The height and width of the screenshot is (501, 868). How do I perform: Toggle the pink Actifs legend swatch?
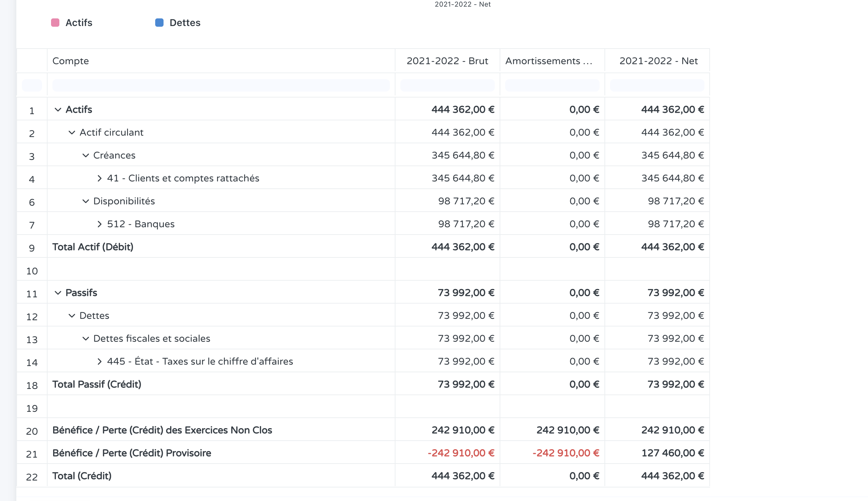coord(55,23)
